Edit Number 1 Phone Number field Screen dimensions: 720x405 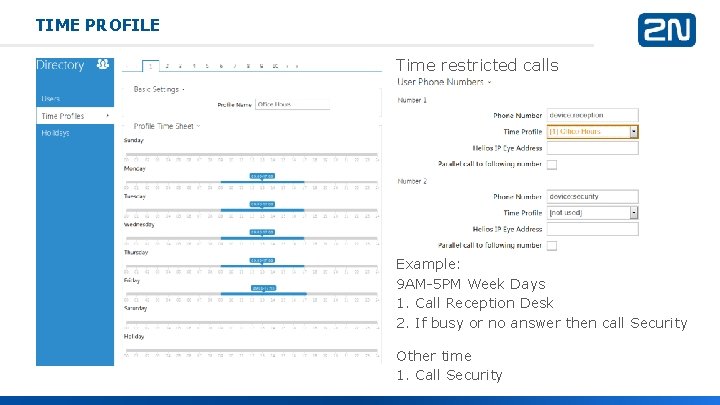coord(592,115)
